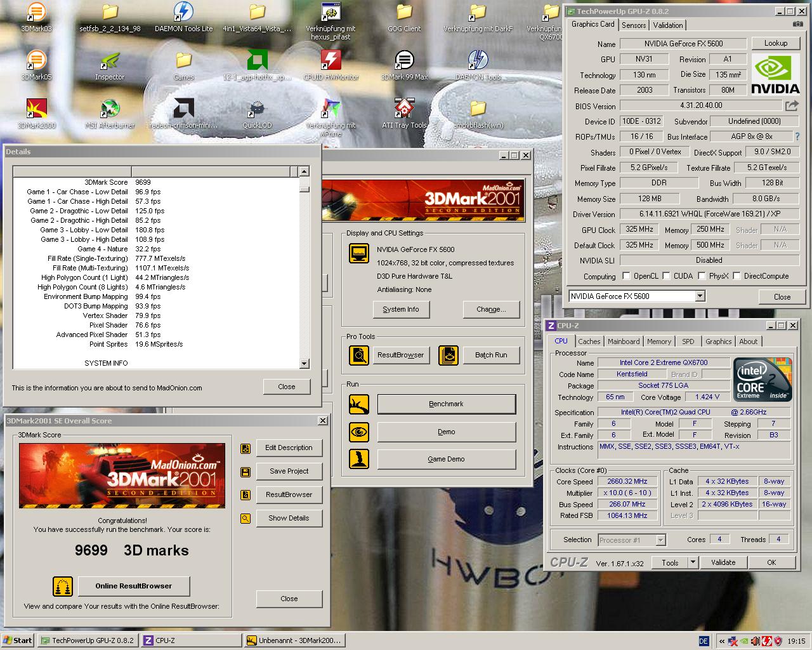This screenshot has width=812, height=650.
Task: Launch ATI Tray Tools shortcut
Action: click(x=404, y=109)
